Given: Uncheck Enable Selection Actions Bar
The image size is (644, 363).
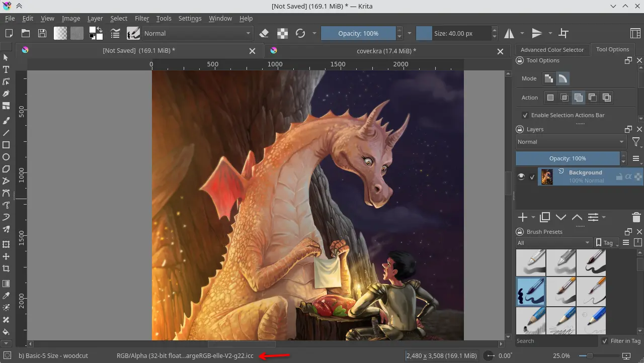Looking at the screenshot, I should 525,115.
